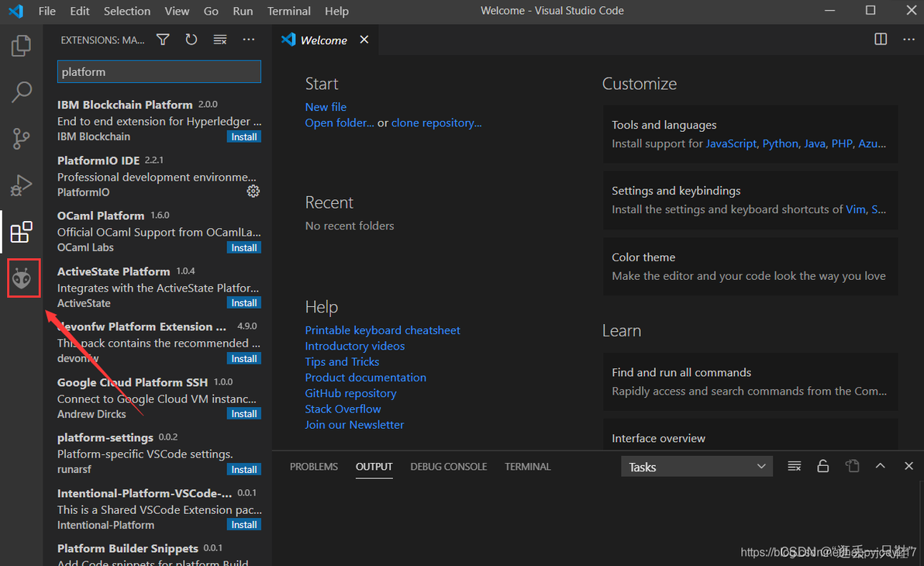Image resolution: width=924 pixels, height=566 pixels.
Task: Maximize the panel with the chevron up
Action: (x=880, y=466)
